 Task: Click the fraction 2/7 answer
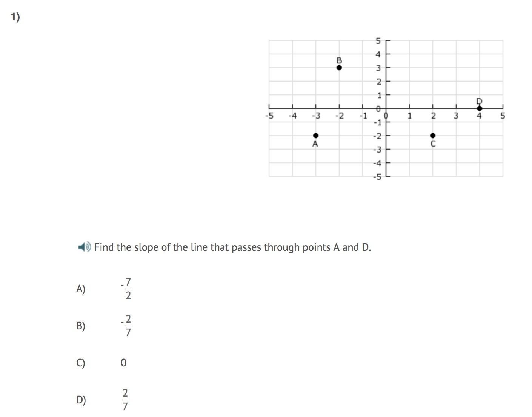126,400
